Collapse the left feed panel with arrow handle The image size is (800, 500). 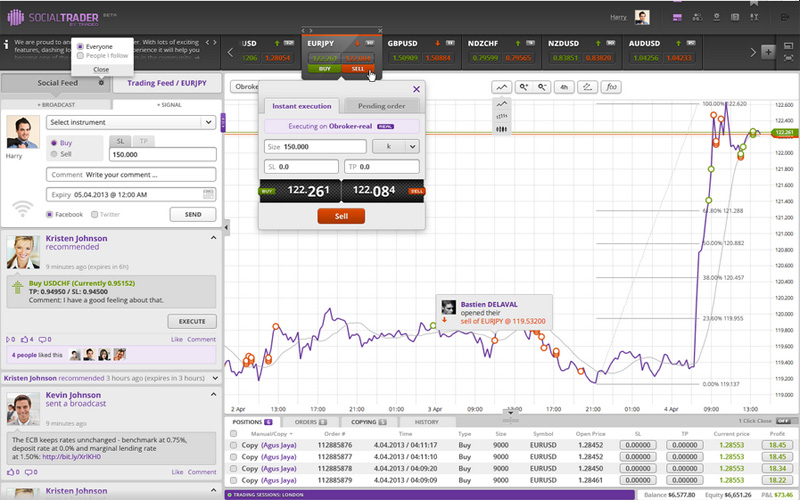click(227, 228)
